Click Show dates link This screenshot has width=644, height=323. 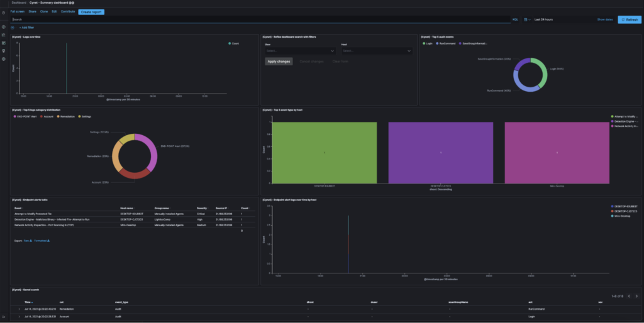coord(604,19)
